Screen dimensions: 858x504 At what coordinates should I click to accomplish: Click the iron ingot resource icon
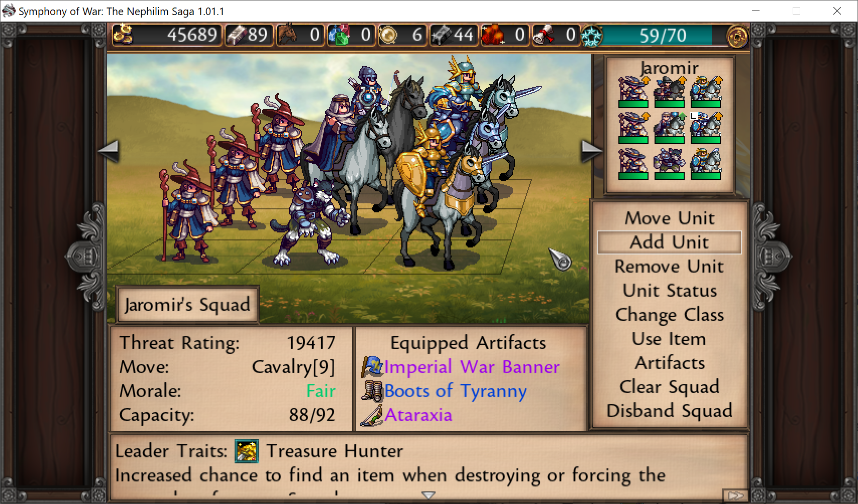(236, 35)
